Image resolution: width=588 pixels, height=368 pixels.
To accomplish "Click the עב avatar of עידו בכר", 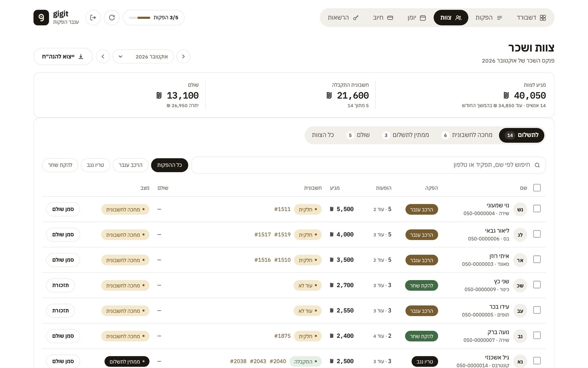I will pyautogui.click(x=520, y=311).
